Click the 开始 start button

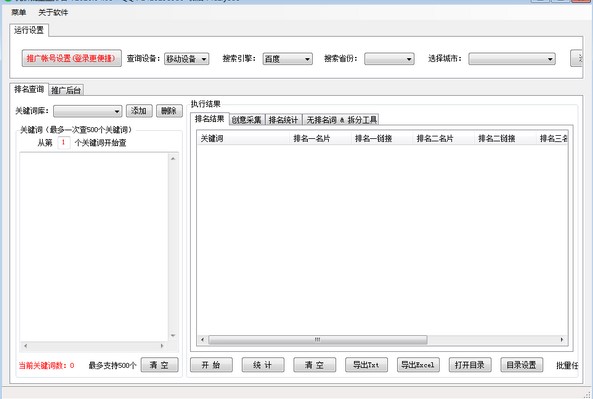coord(211,365)
